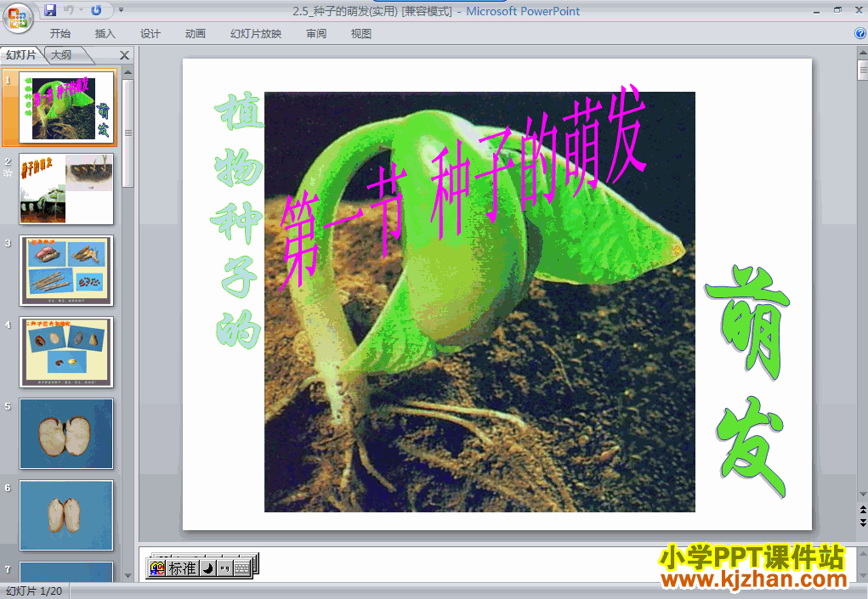
Task: Click the IME input method logo icon
Action: pos(158,568)
